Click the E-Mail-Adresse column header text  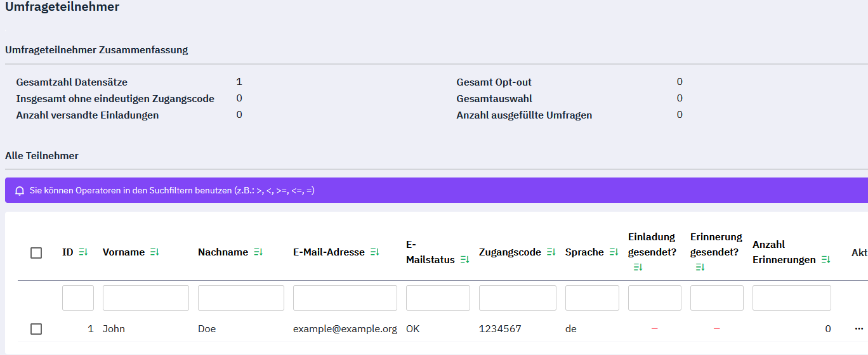(329, 252)
